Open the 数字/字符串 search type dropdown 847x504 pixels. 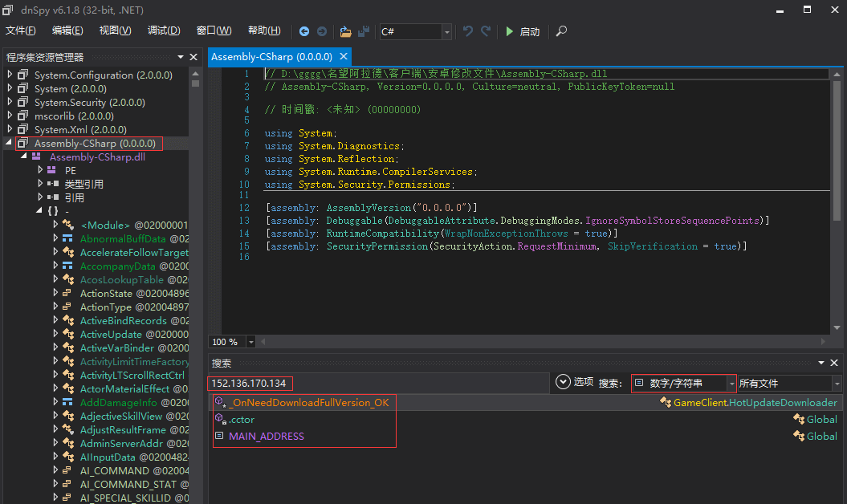click(x=731, y=384)
